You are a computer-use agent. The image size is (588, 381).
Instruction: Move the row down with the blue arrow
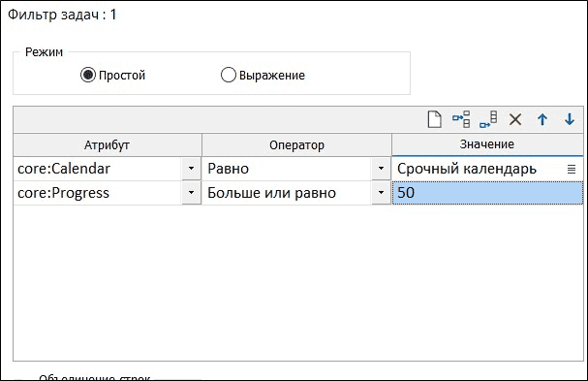point(570,120)
